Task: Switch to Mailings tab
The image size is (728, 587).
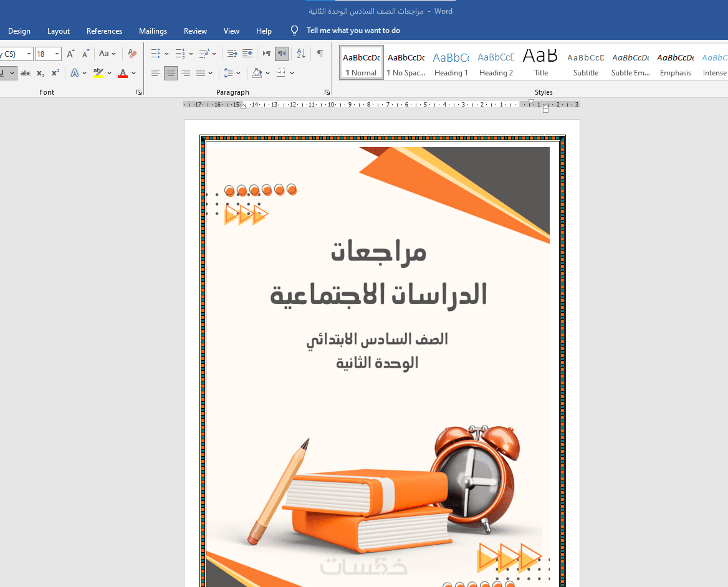Action: pos(153,31)
